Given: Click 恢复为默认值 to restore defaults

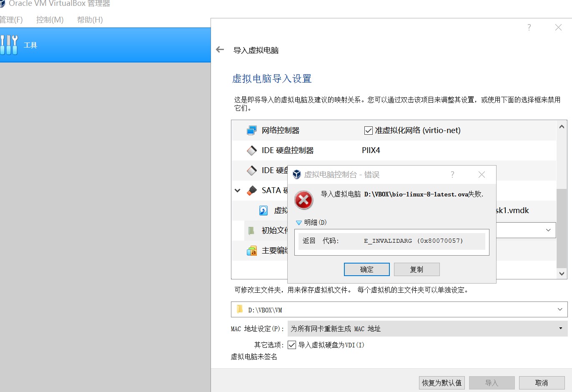Looking at the screenshot, I should [442, 383].
